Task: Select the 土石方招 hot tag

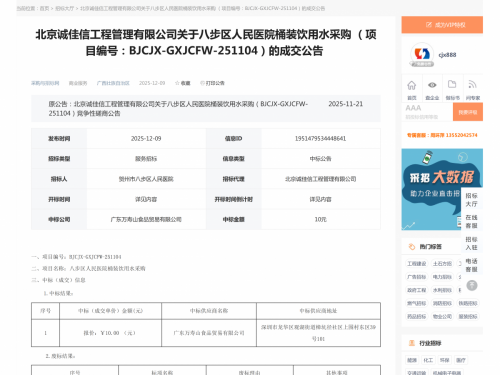Action: tap(442, 264)
